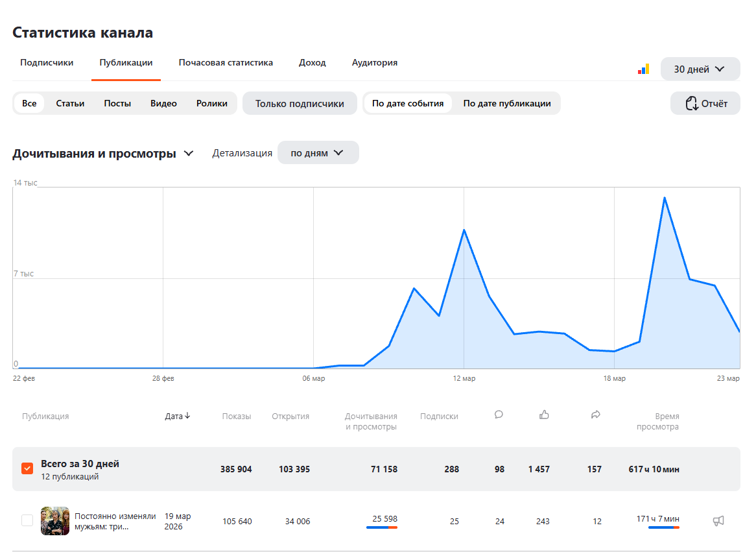
Task: Click the view-time progress bar of the publication
Action: point(663,527)
